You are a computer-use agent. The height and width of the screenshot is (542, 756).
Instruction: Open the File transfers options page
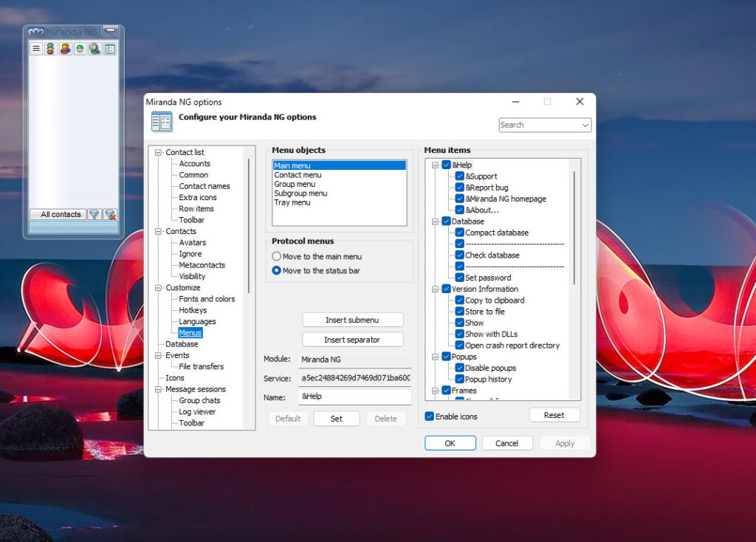tap(201, 366)
